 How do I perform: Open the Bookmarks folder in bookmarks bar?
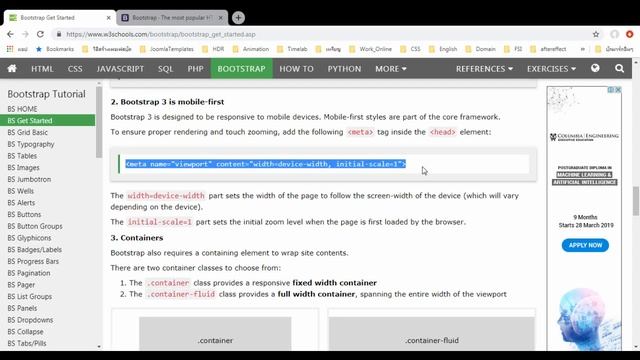(55, 49)
